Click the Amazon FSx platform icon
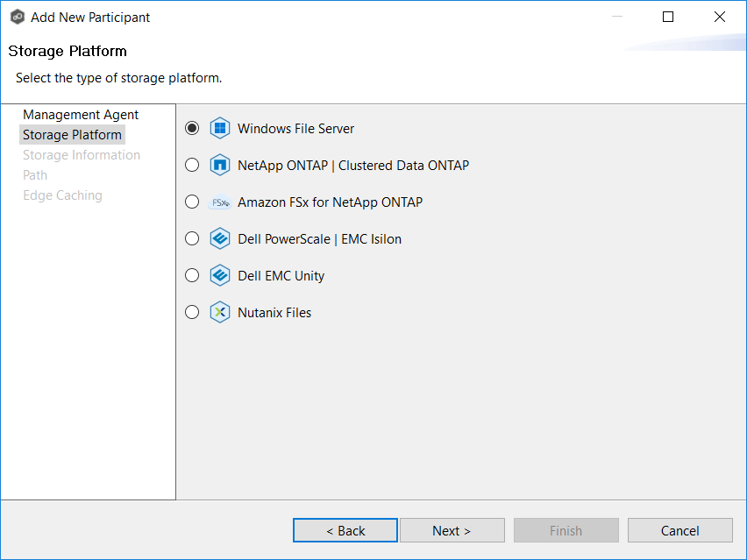Viewport: 747px width, 560px height. coord(220,202)
